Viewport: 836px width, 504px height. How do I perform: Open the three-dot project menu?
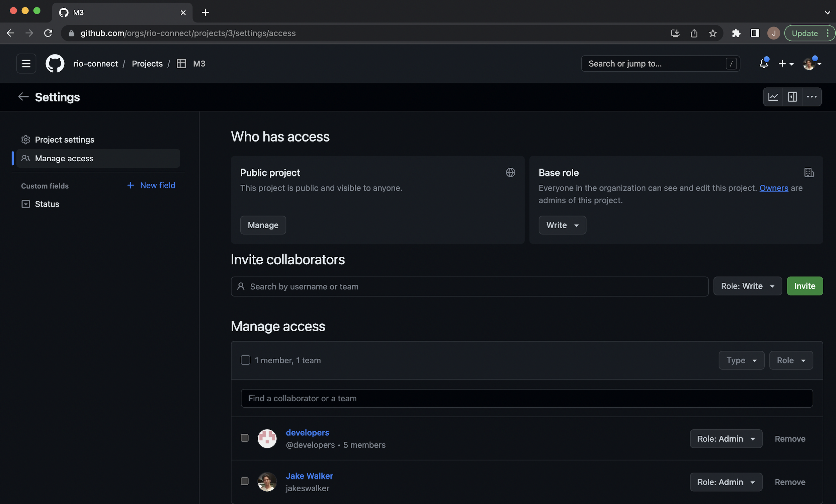pyautogui.click(x=812, y=97)
